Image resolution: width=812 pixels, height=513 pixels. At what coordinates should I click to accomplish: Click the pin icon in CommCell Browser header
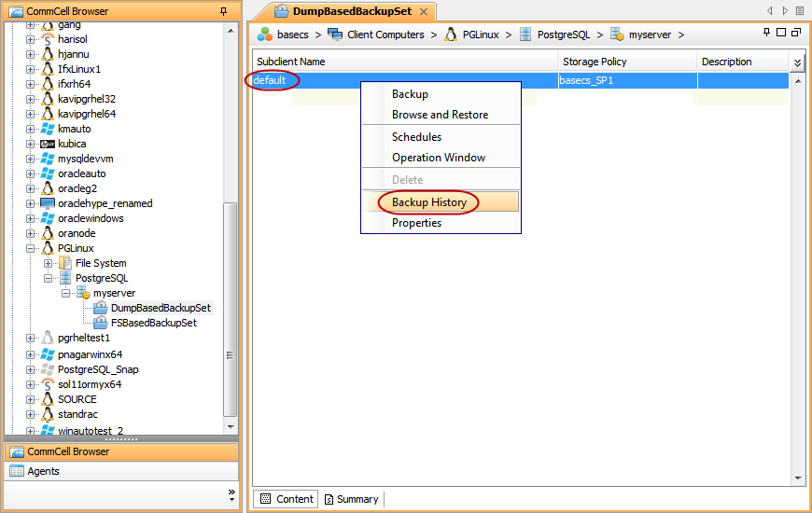[222, 10]
